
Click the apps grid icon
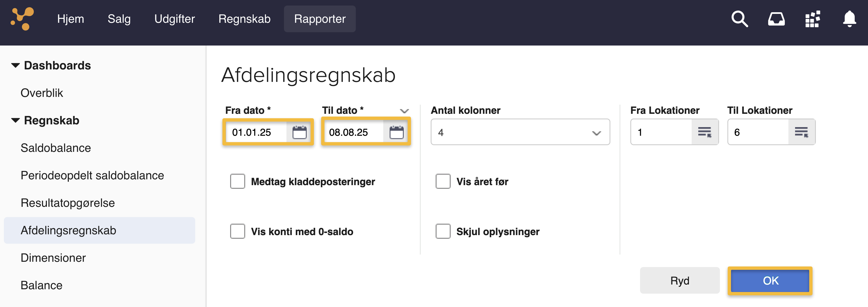point(813,19)
